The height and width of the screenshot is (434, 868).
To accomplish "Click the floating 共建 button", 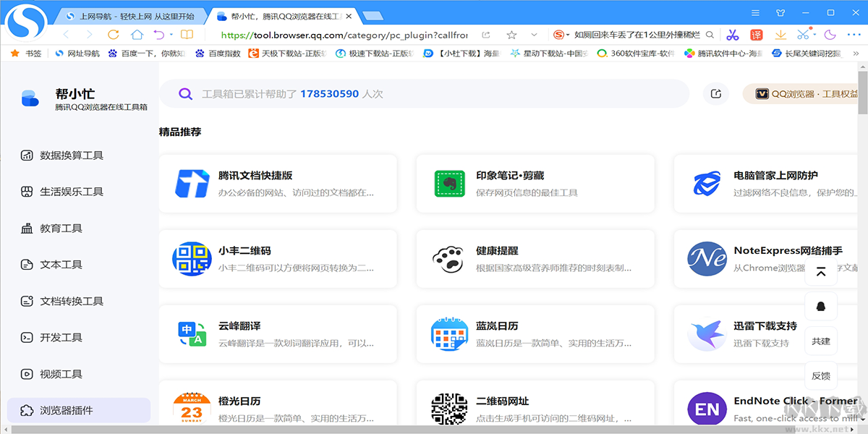I will coord(821,341).
